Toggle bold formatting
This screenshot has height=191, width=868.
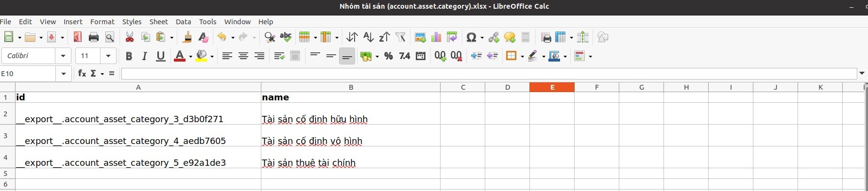click(129, 56)
